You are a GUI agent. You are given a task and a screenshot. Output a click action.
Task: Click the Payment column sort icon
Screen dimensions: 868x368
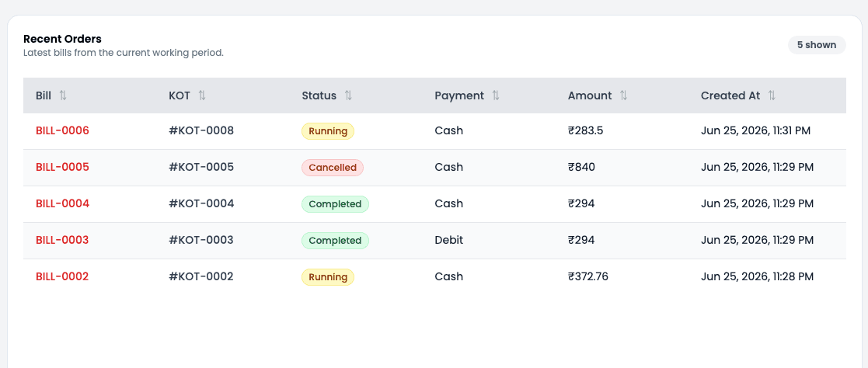coord(496,95)
